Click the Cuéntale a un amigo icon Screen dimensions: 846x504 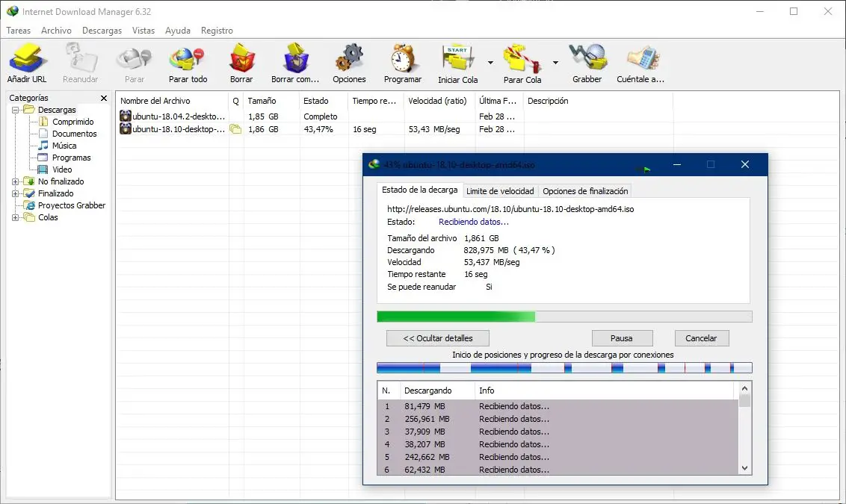(x=640, y=63)
